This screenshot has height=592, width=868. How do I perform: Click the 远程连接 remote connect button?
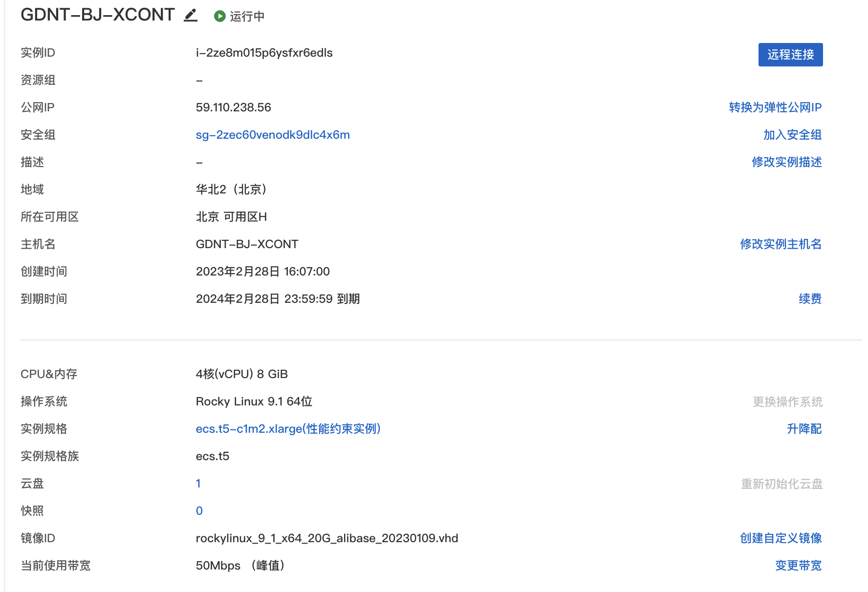(x=790, y=55)
